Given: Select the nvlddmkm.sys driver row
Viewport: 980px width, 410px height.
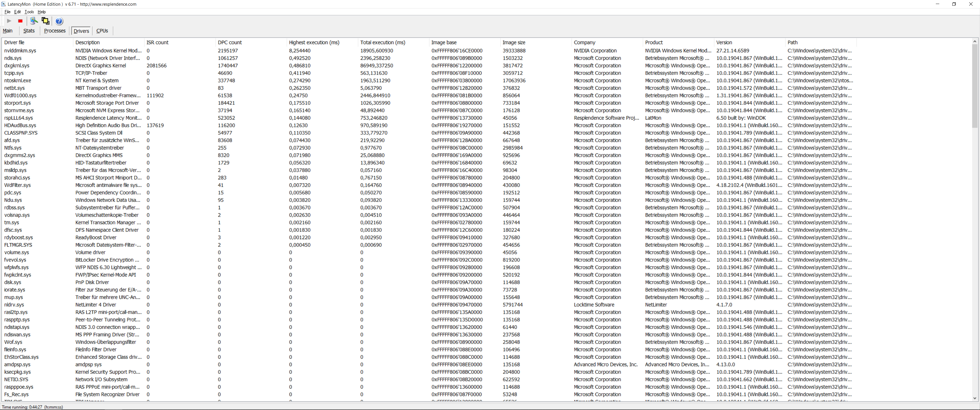Looking at the screenshot, I should coord(20,51).
